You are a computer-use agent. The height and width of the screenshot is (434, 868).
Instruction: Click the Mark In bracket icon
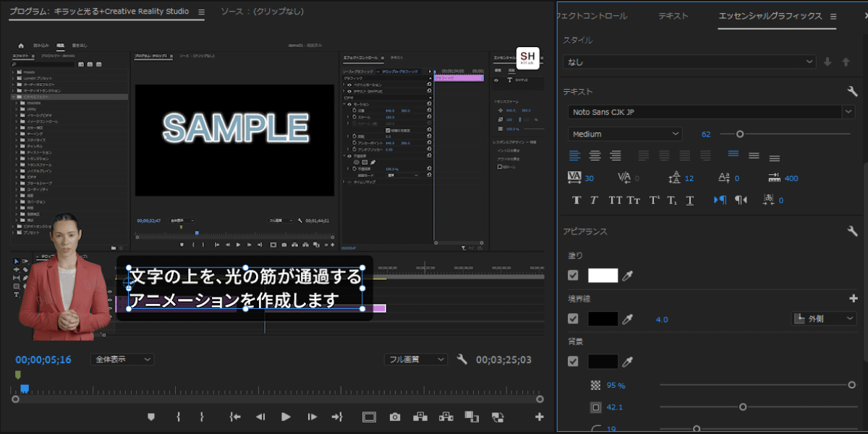178,417
